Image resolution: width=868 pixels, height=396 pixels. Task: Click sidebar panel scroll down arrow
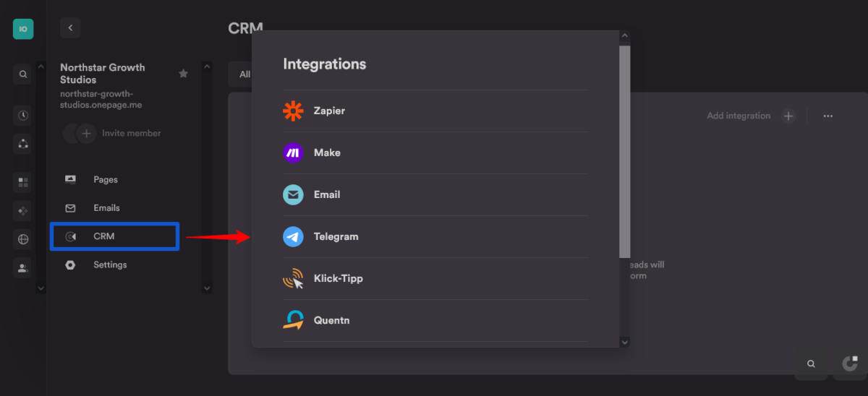point(207,288)
